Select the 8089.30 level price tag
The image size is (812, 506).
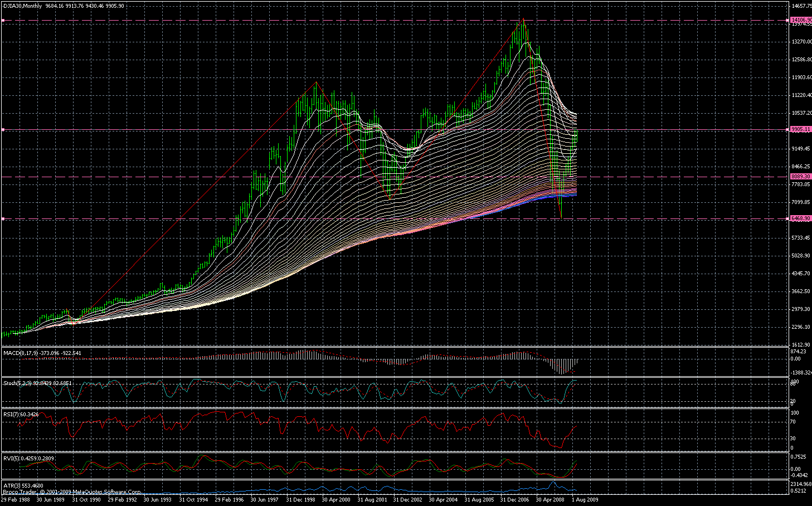[x=801, y=177]
